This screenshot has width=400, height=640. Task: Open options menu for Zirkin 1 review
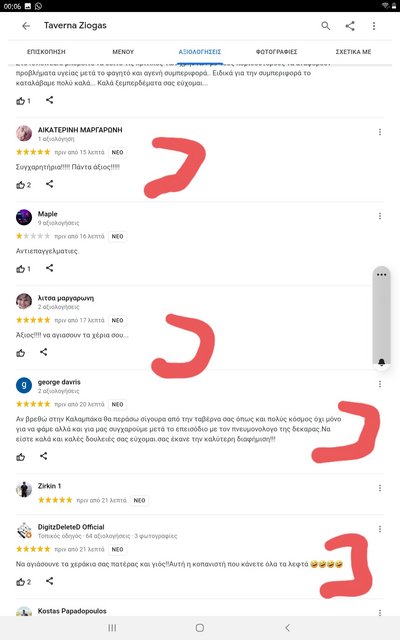[380, 488]
